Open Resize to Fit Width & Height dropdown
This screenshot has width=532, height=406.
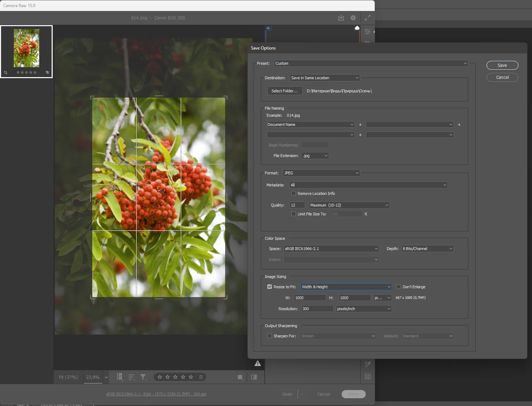(x=346, y=287)
